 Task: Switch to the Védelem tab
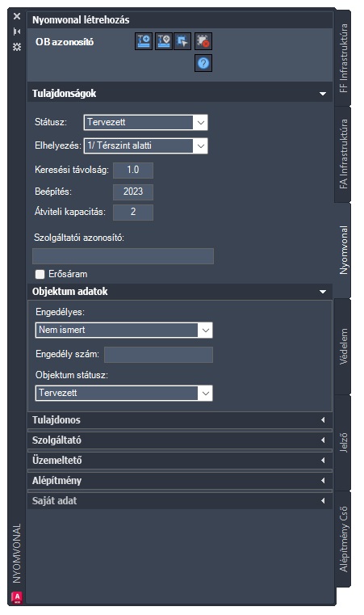(343, 347)
